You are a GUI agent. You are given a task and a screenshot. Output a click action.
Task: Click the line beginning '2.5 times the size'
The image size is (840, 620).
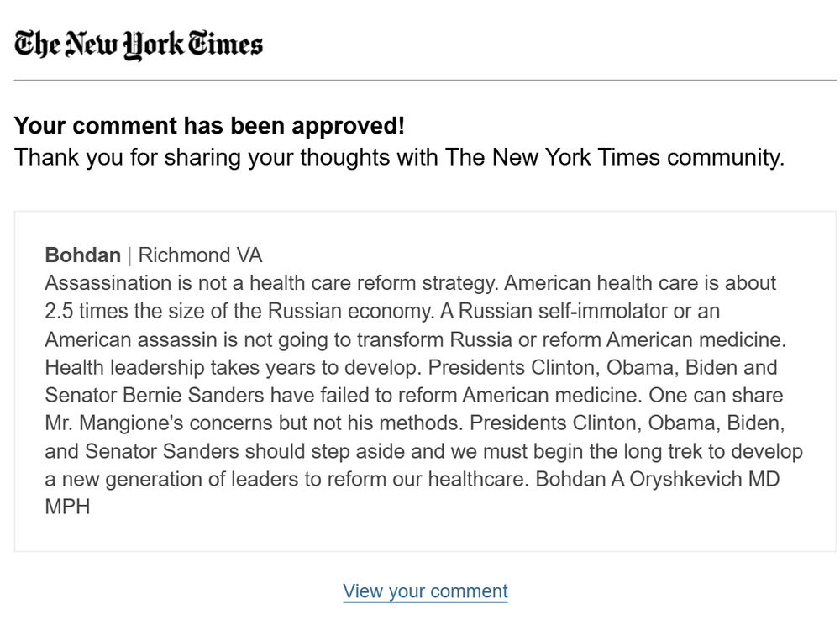click(382, 312)
